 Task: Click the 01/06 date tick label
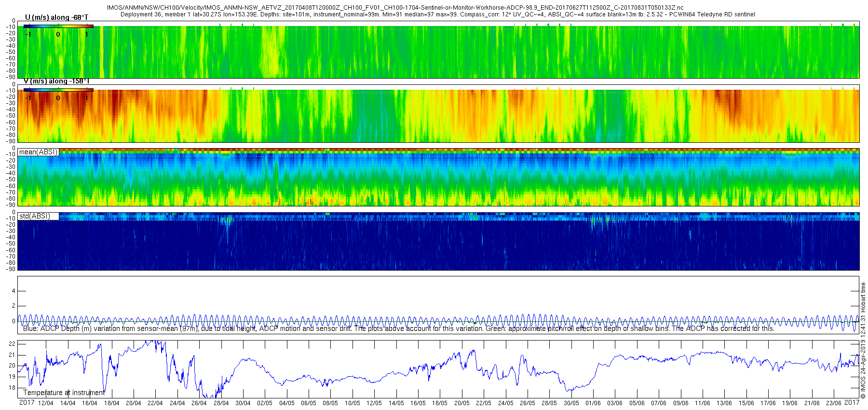point(593,403)
